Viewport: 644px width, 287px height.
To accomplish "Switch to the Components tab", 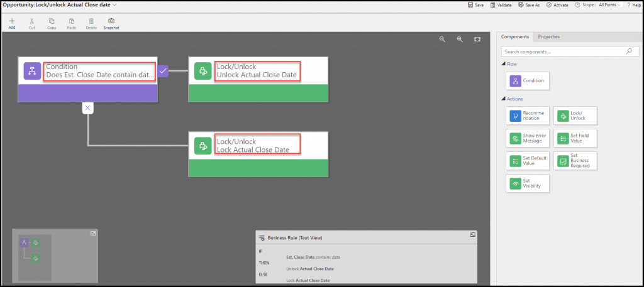I will point(514,37).
